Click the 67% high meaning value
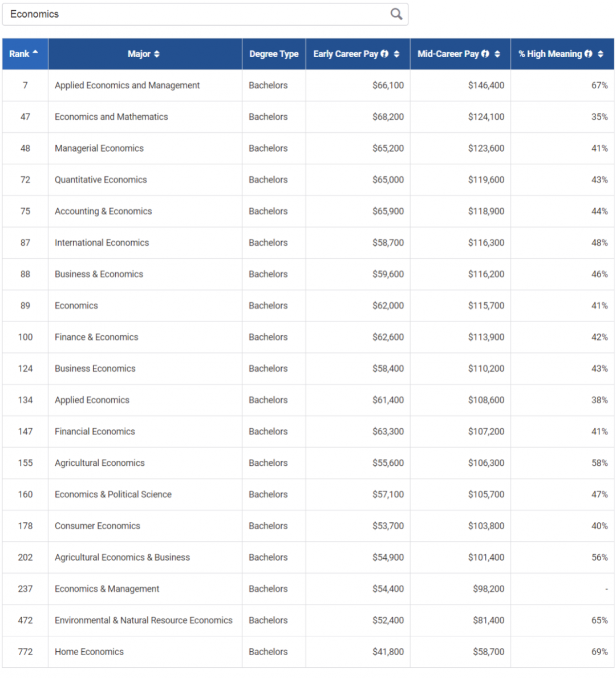 pos(599,85)
